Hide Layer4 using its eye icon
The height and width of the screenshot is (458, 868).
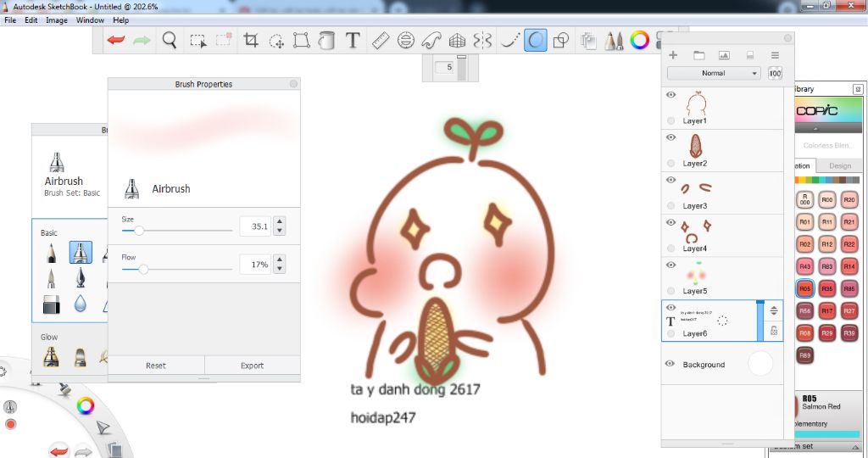[671, 222]
